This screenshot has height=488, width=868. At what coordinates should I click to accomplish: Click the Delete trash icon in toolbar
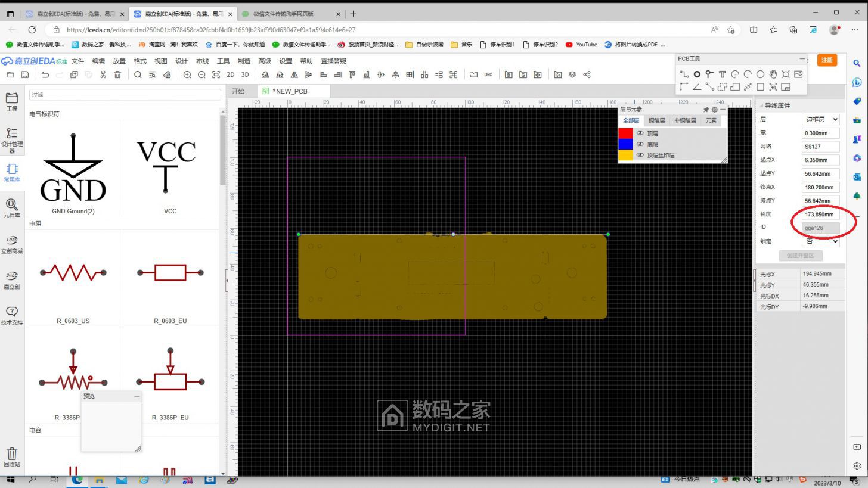117,74
